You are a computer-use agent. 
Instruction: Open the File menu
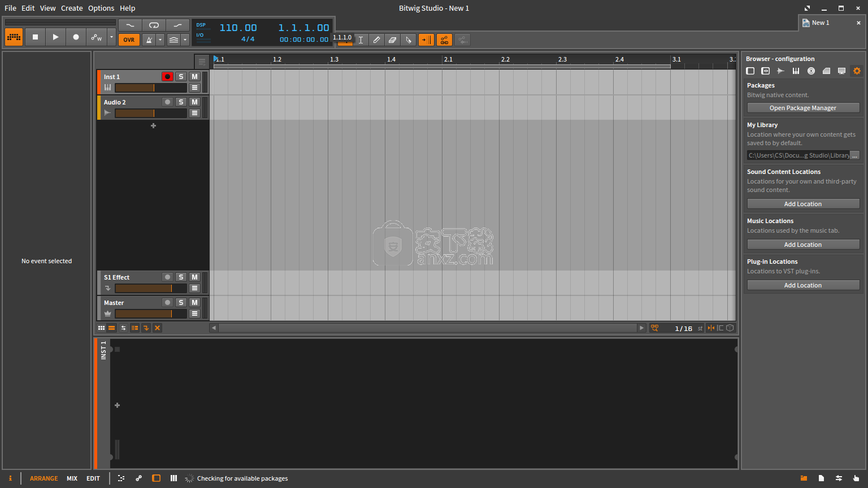[x=11, y=8]
